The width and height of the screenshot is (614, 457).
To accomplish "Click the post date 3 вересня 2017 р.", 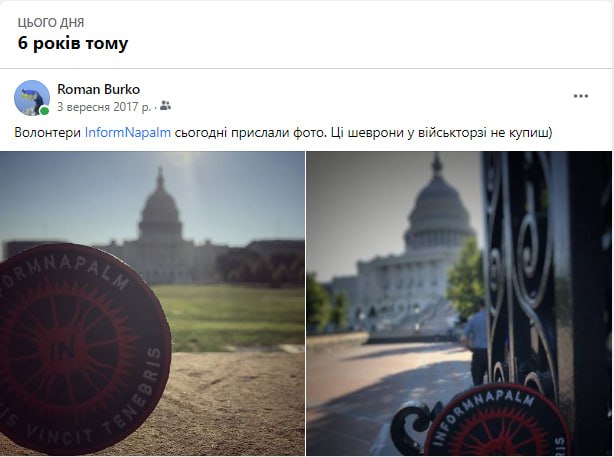I will click(x=104, y=106).
